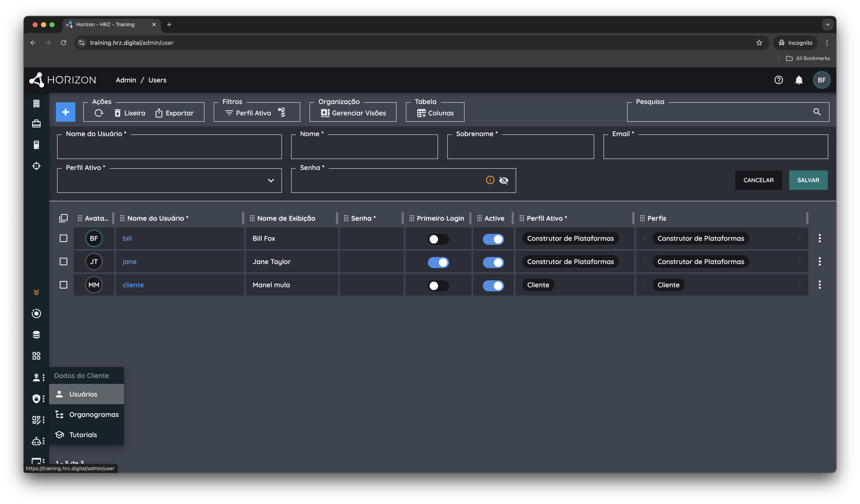This screenshot has width=860, height=504.
Task: Select Usuários in the Dados do Cliente menu
Action: (x=87, y=394)
